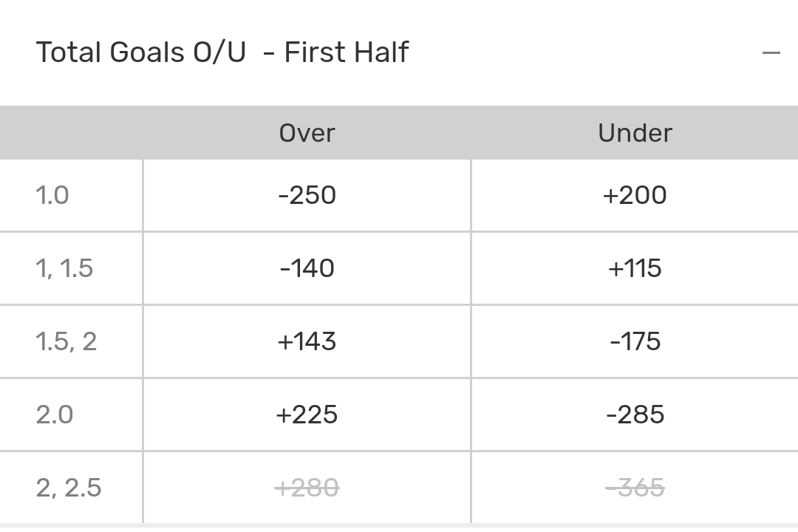This screenshot has width=798, height=532.
Task: Click the Over column header
Action: click(x=307, y=133)
